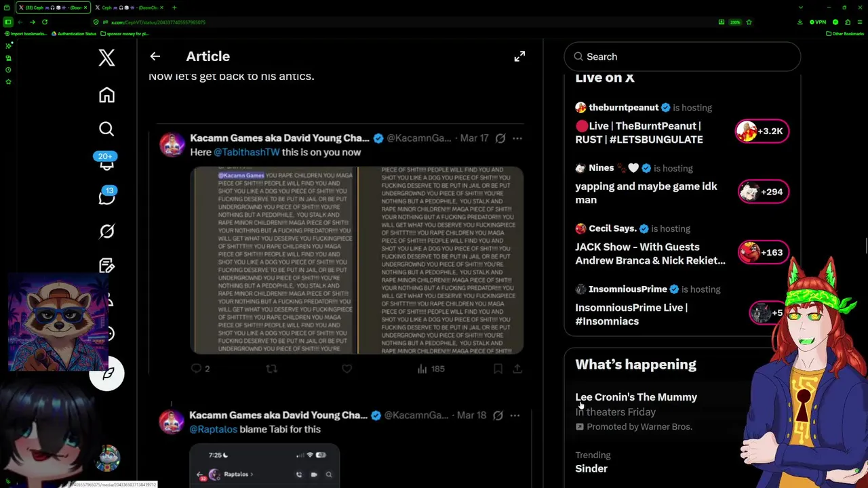Screen dimensions: 868x488
Task: Click Kacamn avatar on Mar 18 post
Action: point(172,422)
